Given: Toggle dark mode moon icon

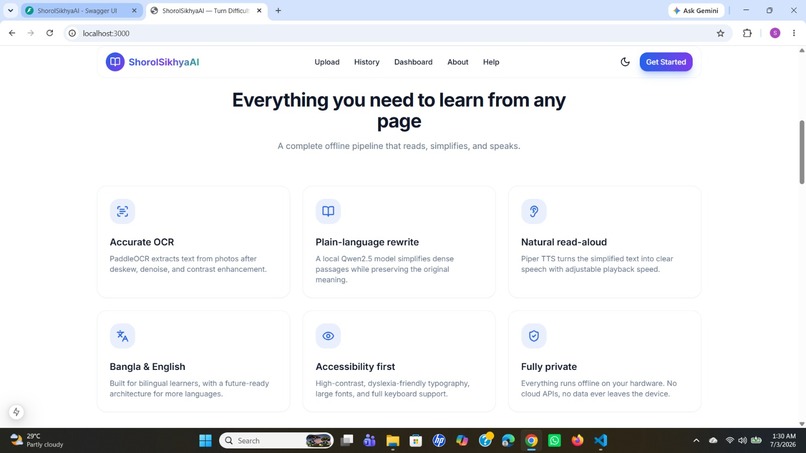Looking at the screenshot, I should pos(625,62).
